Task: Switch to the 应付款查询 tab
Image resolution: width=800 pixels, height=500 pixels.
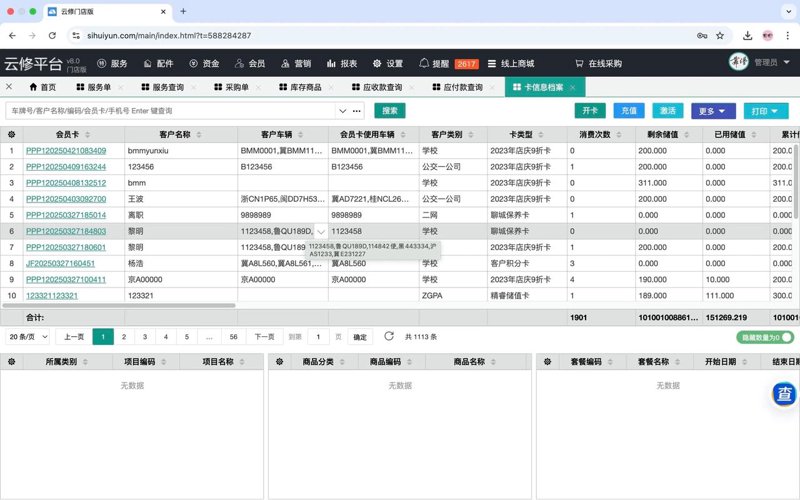Action: [458, 87]
